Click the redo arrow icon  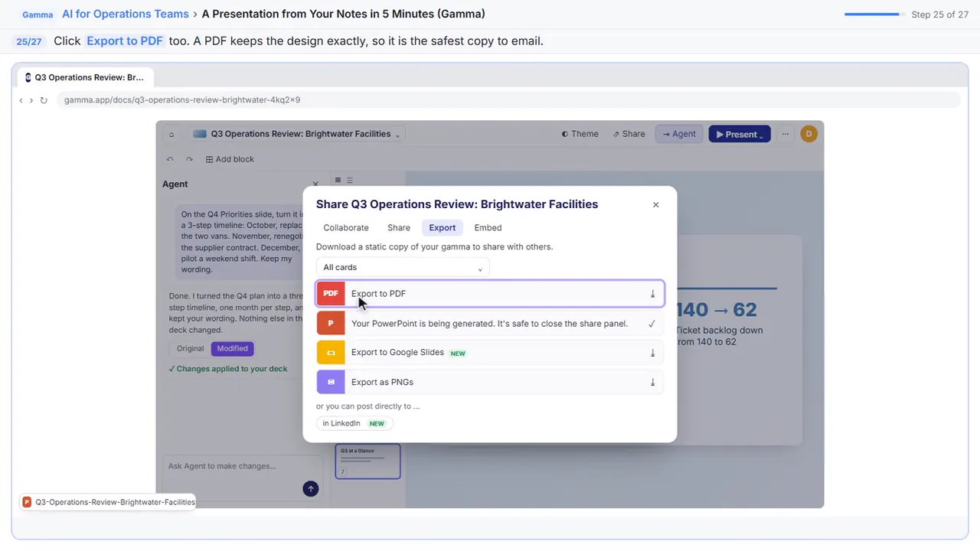click(189, 159)
